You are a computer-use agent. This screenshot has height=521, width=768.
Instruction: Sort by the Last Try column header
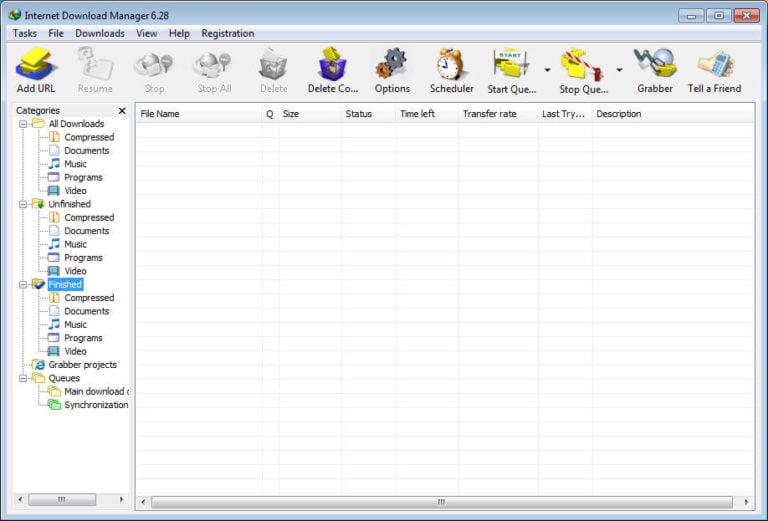[x=565, y=114]
